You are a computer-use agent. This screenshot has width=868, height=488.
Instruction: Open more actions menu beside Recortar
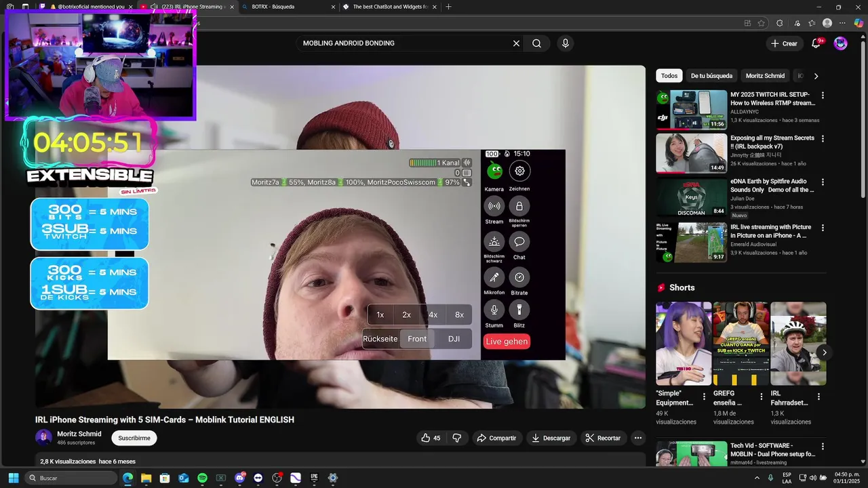[637, 438]
